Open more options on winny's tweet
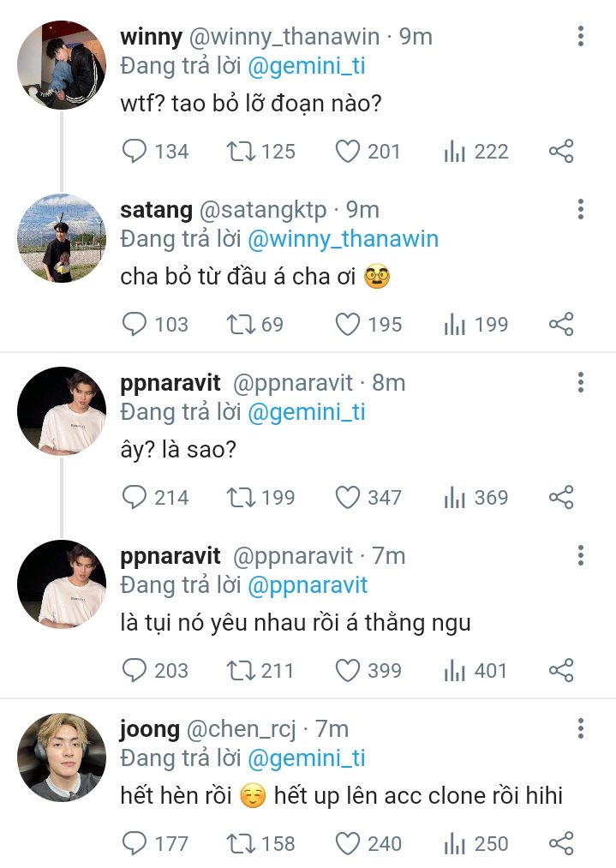 click(x=581, y=36)
